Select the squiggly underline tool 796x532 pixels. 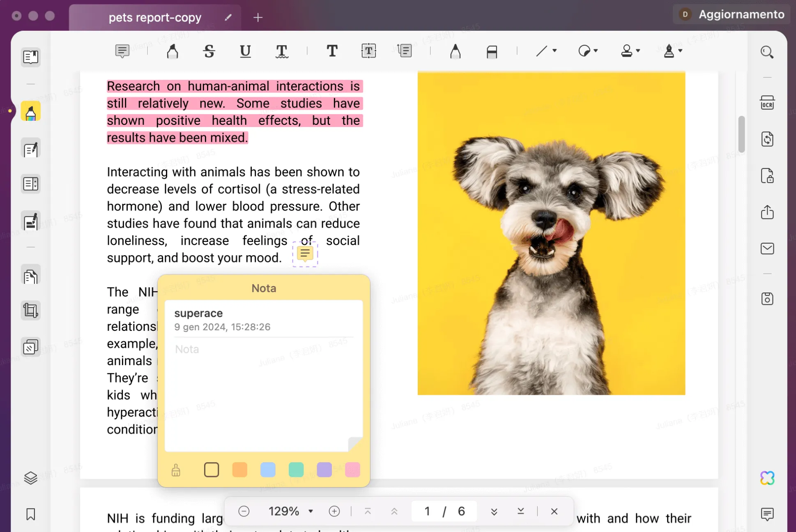point(282,51)
